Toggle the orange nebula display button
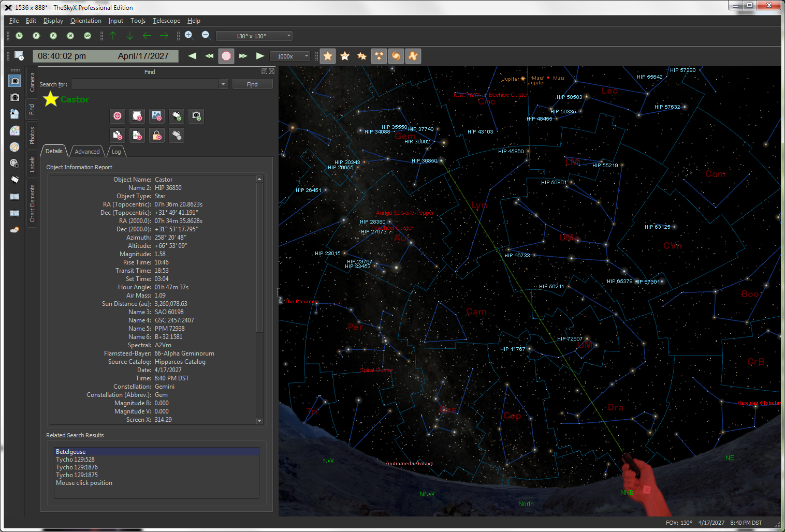Screen dimensions: 785x532 click(413, 56)
